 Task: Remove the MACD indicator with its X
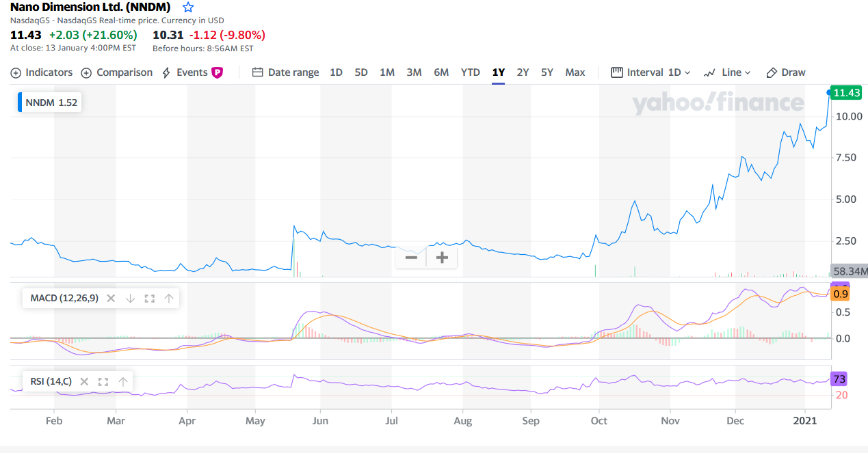(111, 298)
